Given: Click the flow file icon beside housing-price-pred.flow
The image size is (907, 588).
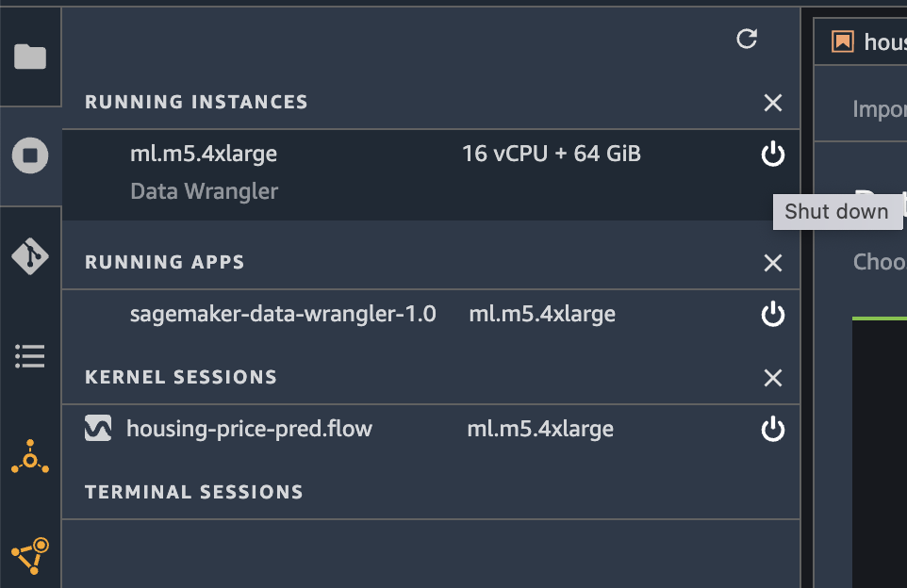Looking at the screenshot, I should [x=98, y=430].
